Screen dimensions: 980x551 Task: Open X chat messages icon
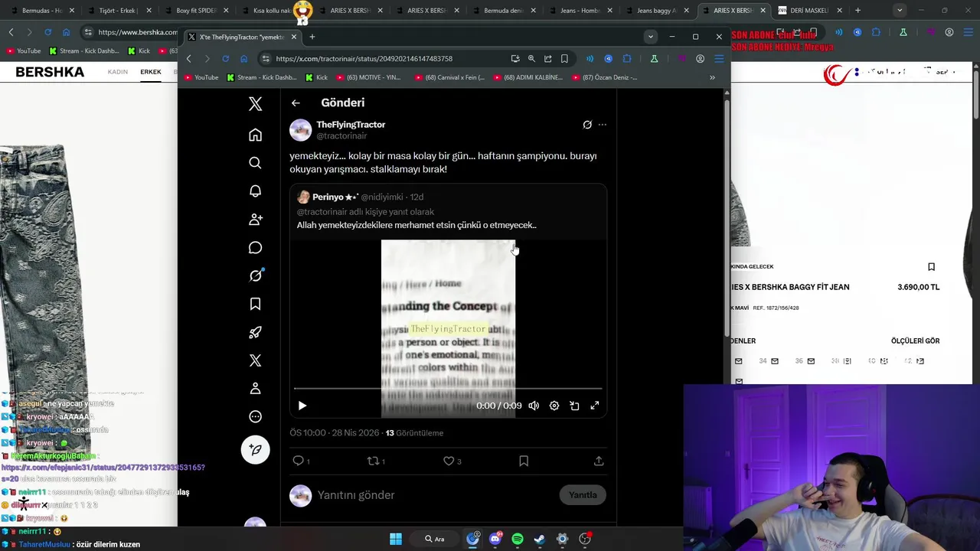[x=255, y=248]
